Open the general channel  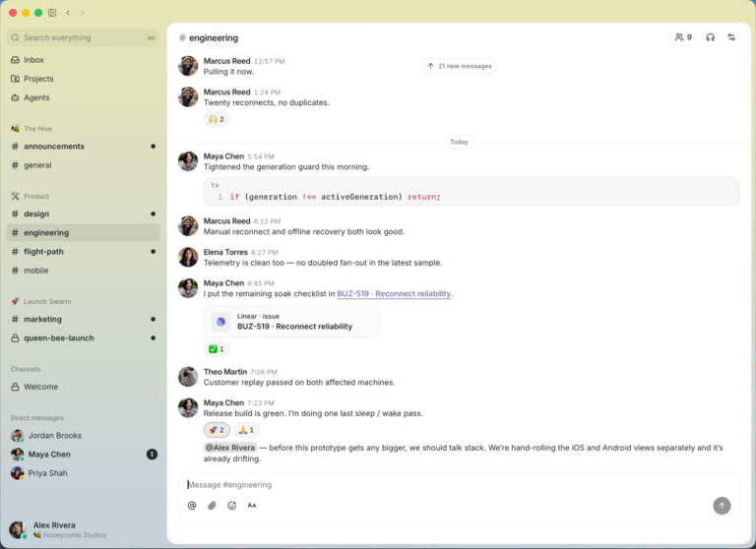pos(83,165)
